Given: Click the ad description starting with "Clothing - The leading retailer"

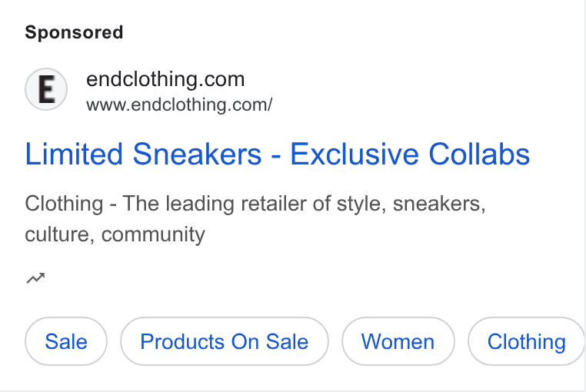Looking at the screenshot, I should tap(255, 219).
